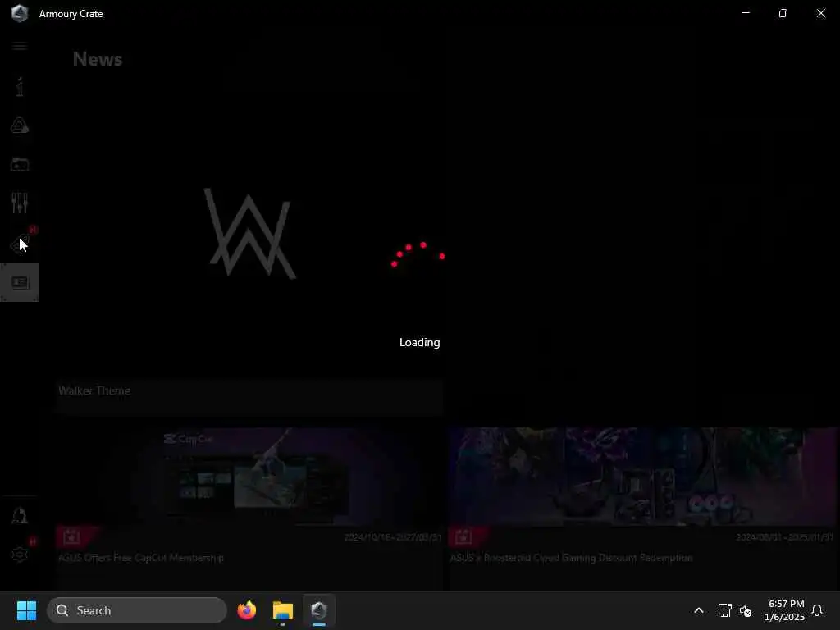Image resolution: width=840 pixels, height=630 pixels.
Task: Restore down the Armoury Crate window
Action: click(783, 13)
